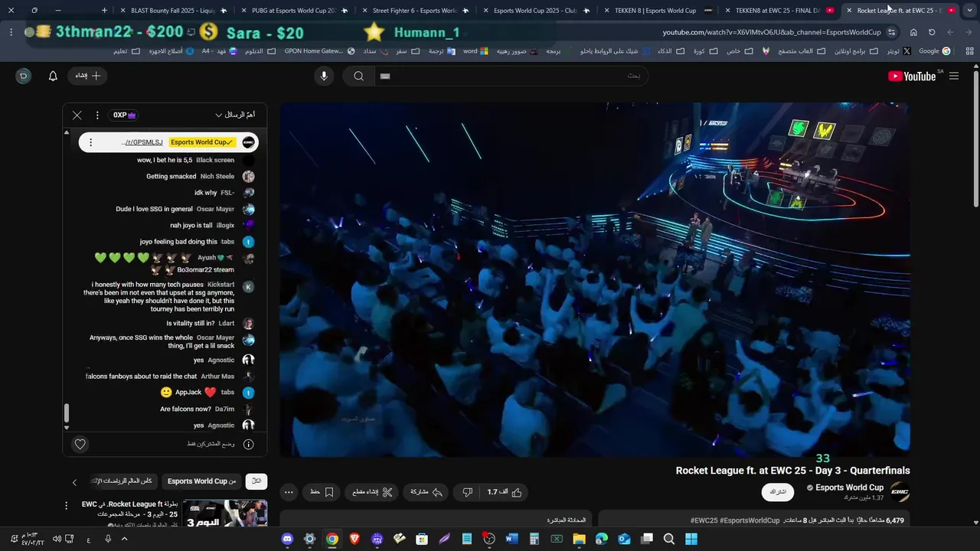Open Esports World Cup channel avatar
Image resolution: width=980 pixels, height=551 pixels.
pyautogui.click(x=900, y=492)
